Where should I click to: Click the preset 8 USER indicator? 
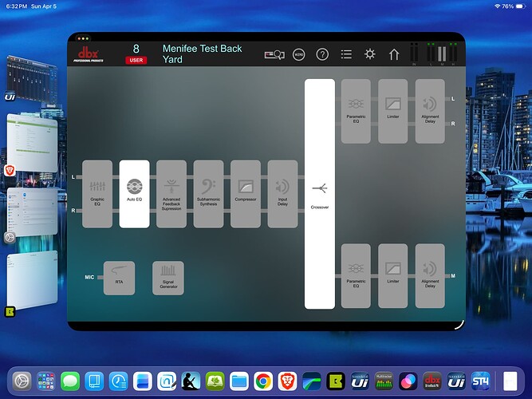coord(136,53)
